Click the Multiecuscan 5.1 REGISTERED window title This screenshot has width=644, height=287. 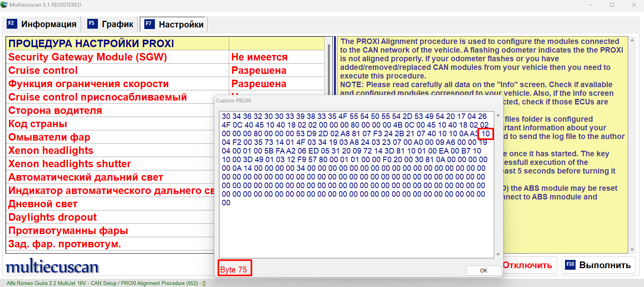point(45,5)
